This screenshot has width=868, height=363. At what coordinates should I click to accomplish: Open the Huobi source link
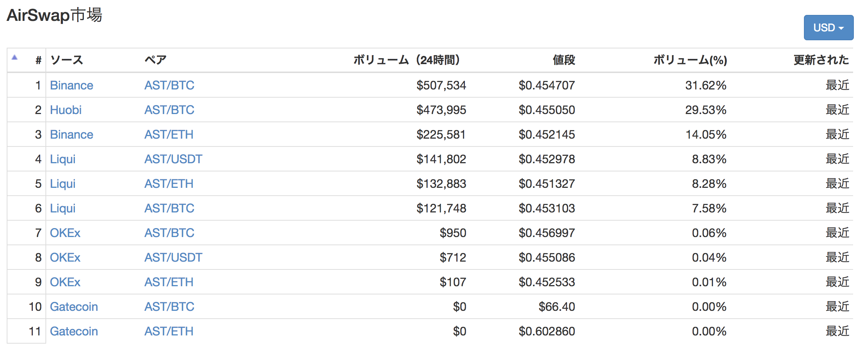(66, 110)
